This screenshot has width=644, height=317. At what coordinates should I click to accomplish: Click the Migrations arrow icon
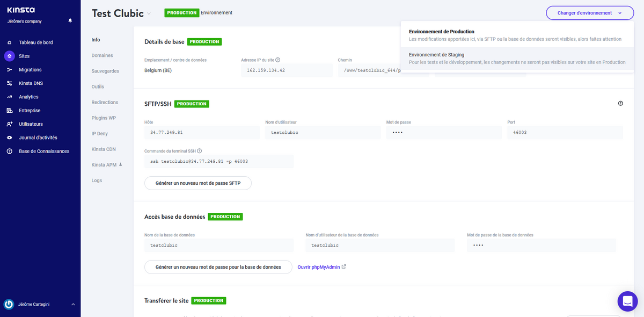tap(10, 70)
